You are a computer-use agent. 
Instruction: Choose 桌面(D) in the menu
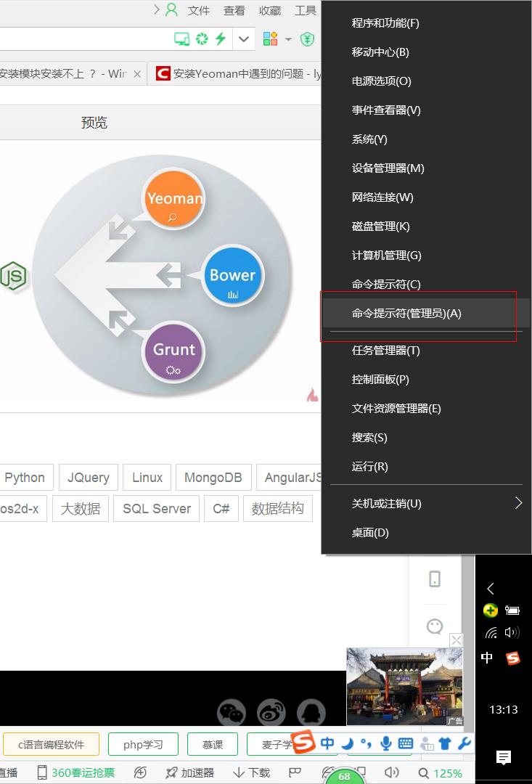tap(426, 533)
